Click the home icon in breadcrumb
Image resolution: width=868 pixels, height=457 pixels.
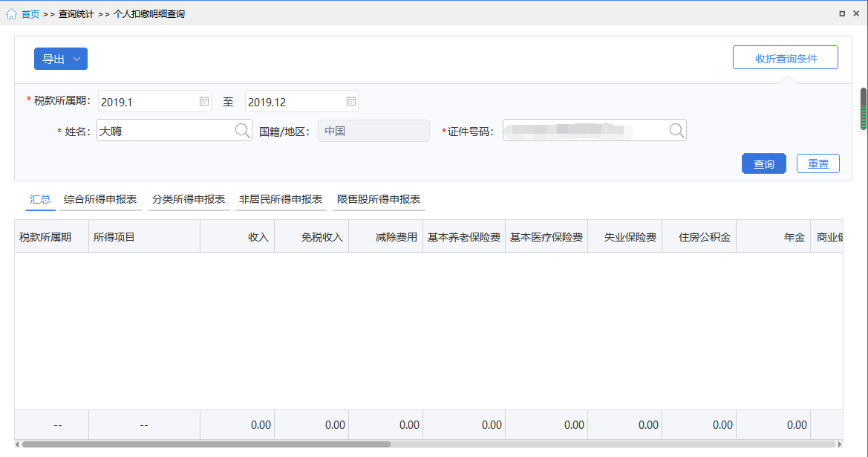[x=11, y=14]
